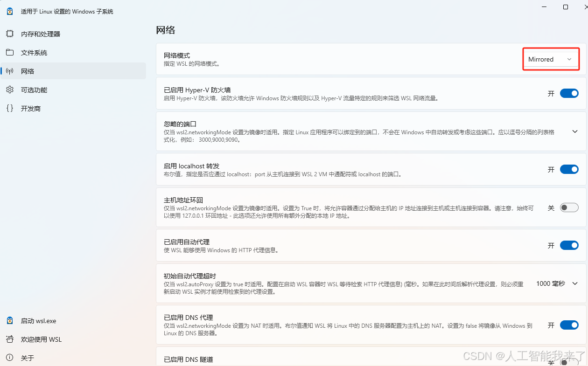Click the 欢迎使用 WSL icon

(x=10, y=339)
